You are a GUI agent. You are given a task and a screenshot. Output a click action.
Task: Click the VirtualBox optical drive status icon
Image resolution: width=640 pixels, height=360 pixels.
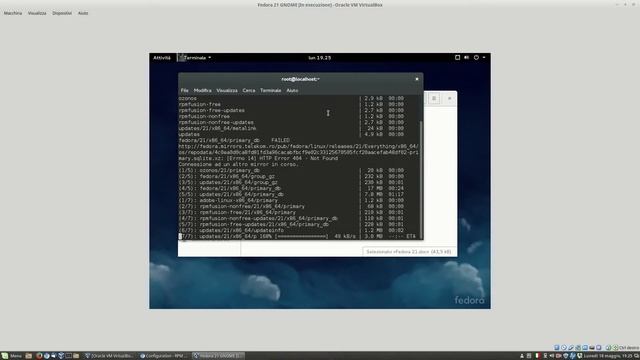coord(564,348)
